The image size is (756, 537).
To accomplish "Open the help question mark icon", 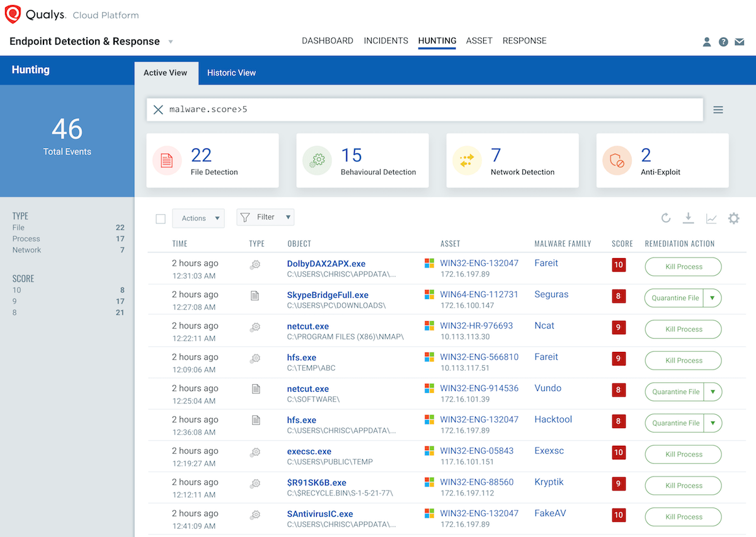I will pos(723,42).
